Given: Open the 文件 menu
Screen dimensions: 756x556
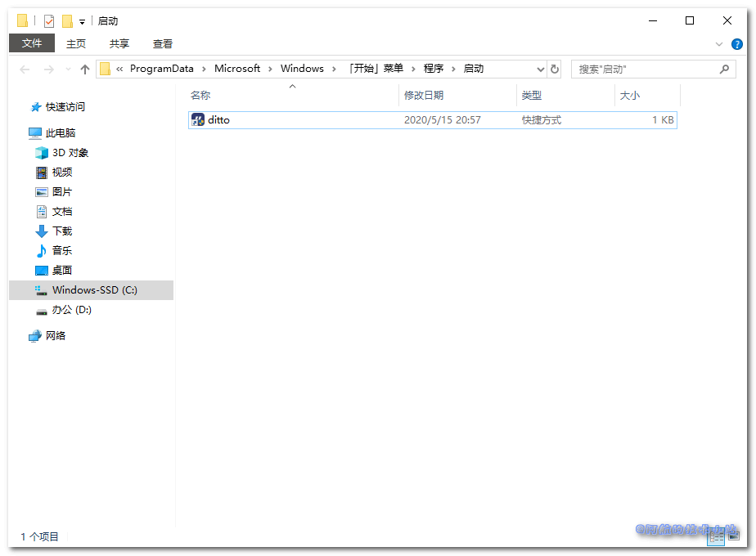Looking at the screenshot, I should pyautogui.click(x=32, y=43).
